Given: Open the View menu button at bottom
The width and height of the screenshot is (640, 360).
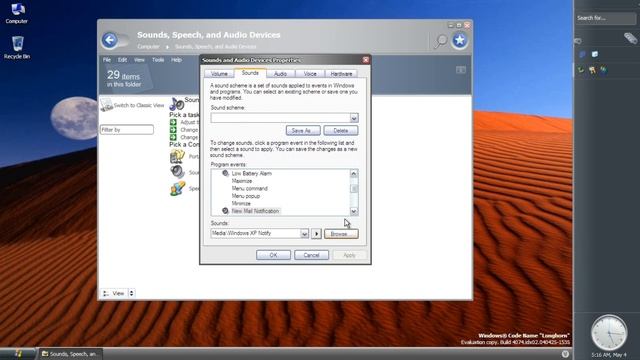Looking at the screenshot, I should 114,293.
